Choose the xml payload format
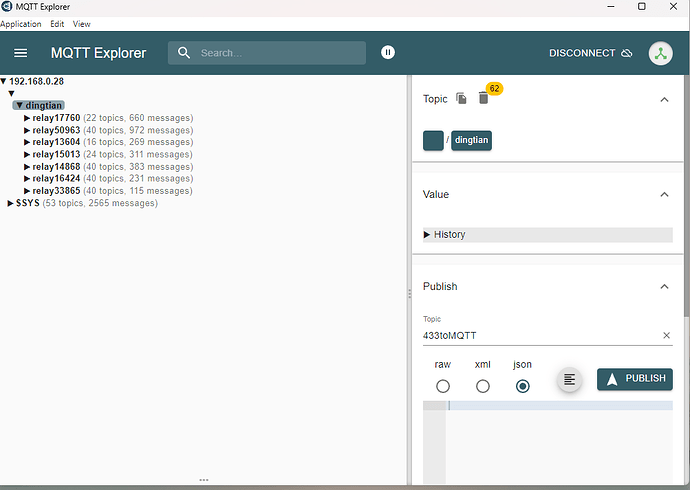 pyautogui.click(x=483, y=386)
